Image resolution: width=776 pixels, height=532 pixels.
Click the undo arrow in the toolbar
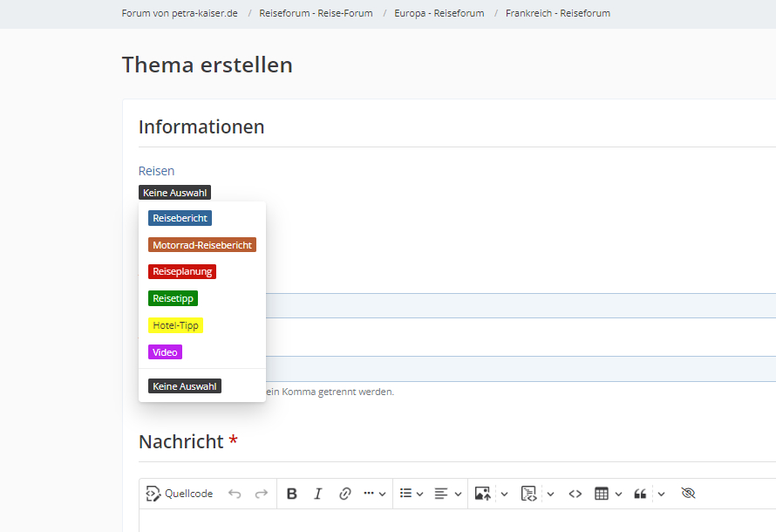(235, 494)
